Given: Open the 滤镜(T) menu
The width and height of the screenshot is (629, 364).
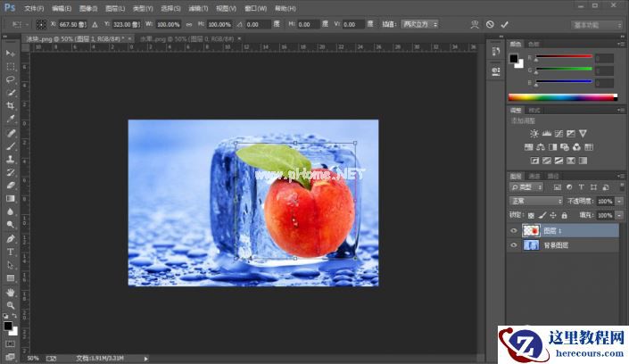Looking at the screenshot, I should [x=198, y=8].
